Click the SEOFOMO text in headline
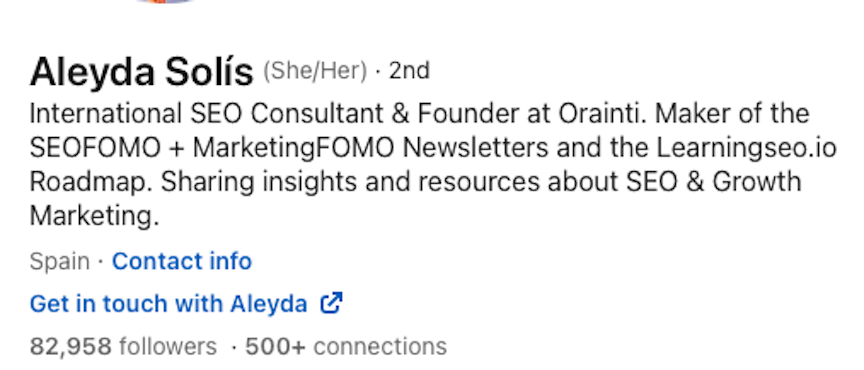This screenshot has height=370, width=864. pos(95,148)
